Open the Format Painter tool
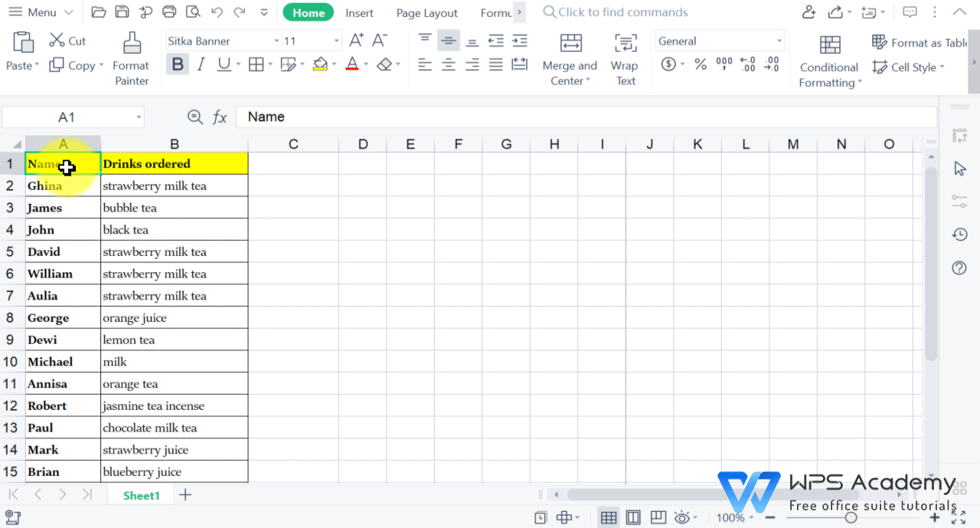980x528 pixels. 130,55
